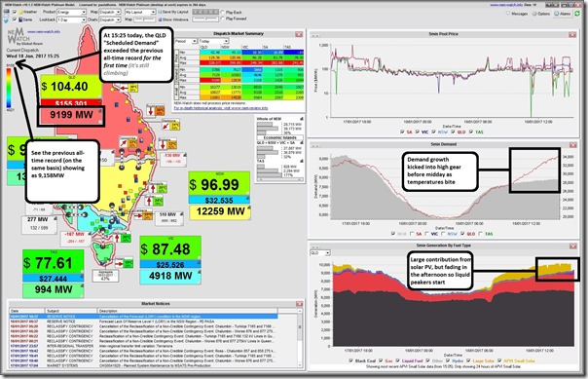588x379 pixels.
Task: Open the www.nem-watch.info link at top right
Action: pyautogui.click(x=505, y=5)
